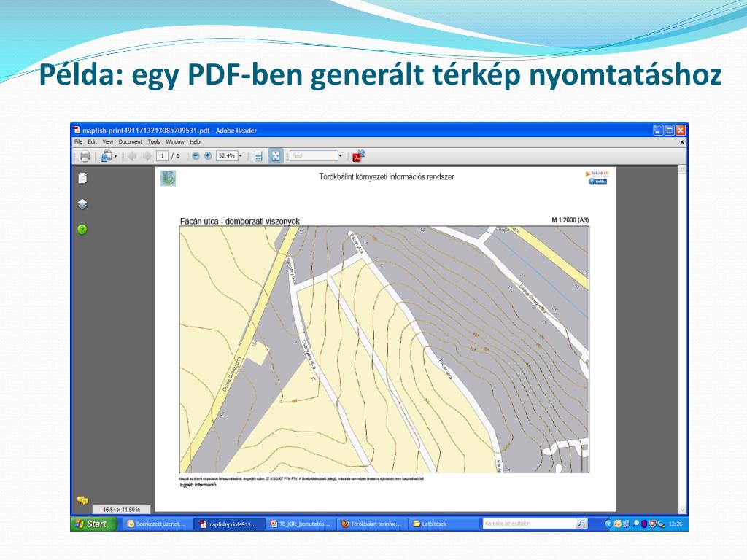Image resolution: width=747 pixels, height=560 pixels.
Task: Open the Help menu
Action: coord(195,142)
